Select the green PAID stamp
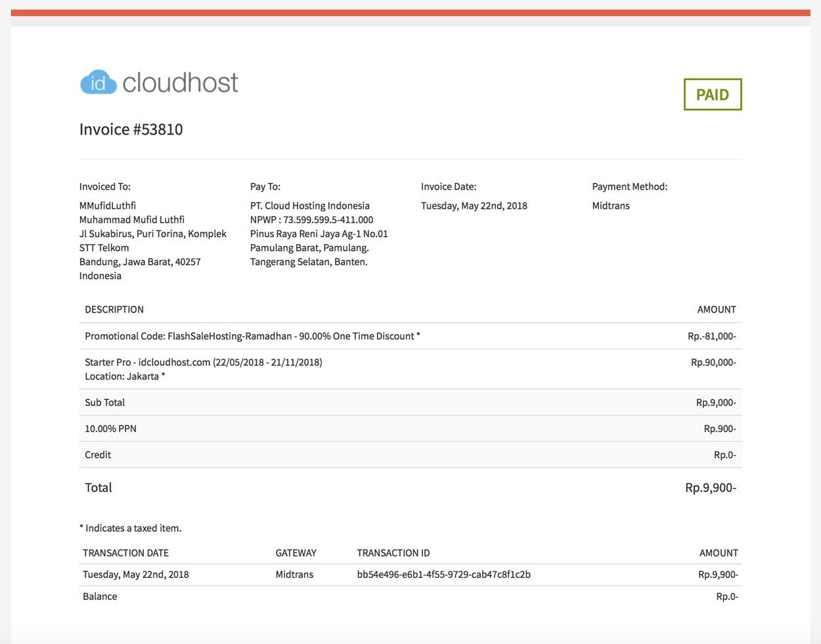This screenshot has height=644, width=821. coord(713,94)
